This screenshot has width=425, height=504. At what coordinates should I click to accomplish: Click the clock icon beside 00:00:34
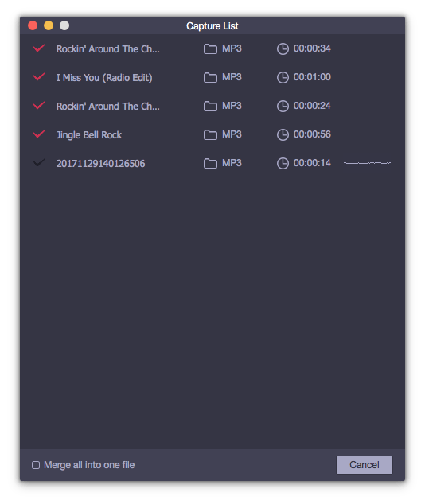pos(283,48)
